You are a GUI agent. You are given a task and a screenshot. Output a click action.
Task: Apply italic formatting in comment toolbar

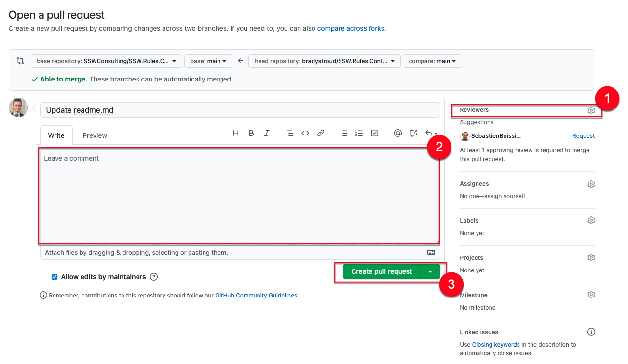point(267,134)
